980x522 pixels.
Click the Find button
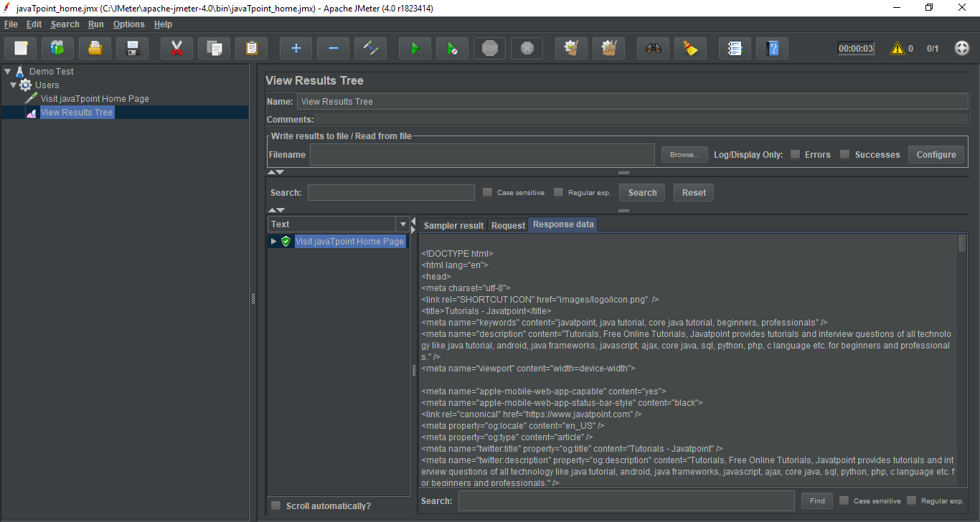click(817, 500)
